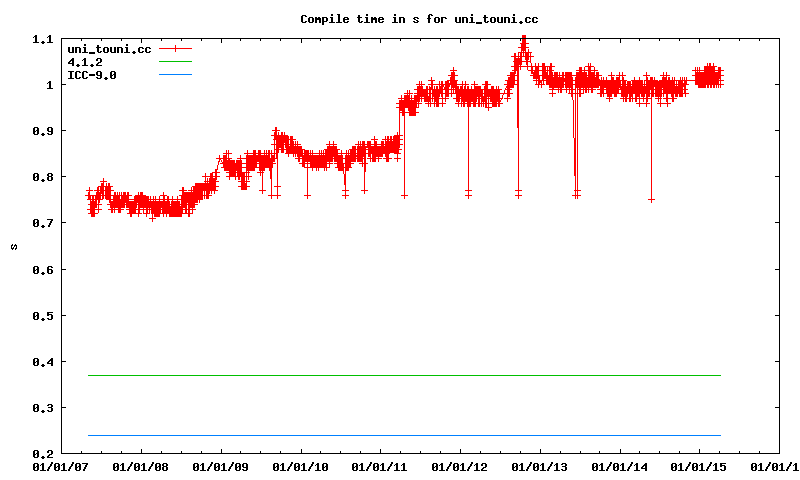Click the y-axis label 's'
Image resolution: width=800 pixels, height=480 pixels.
pyautogui.click(x=13, y=246)
